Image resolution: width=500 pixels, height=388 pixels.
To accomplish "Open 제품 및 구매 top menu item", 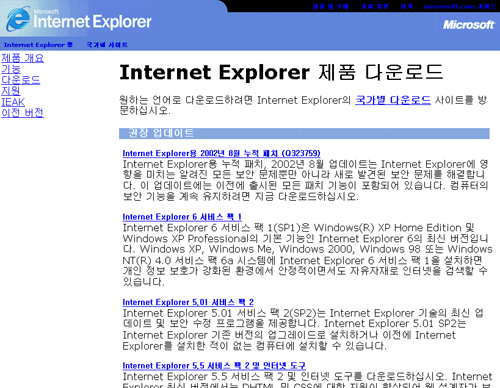I will (330, 6).
